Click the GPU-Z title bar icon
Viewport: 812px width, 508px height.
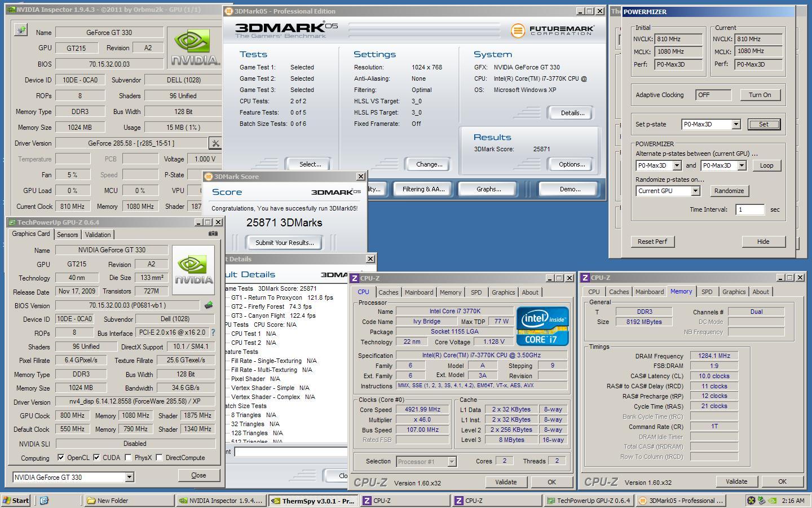pos(12,222)
